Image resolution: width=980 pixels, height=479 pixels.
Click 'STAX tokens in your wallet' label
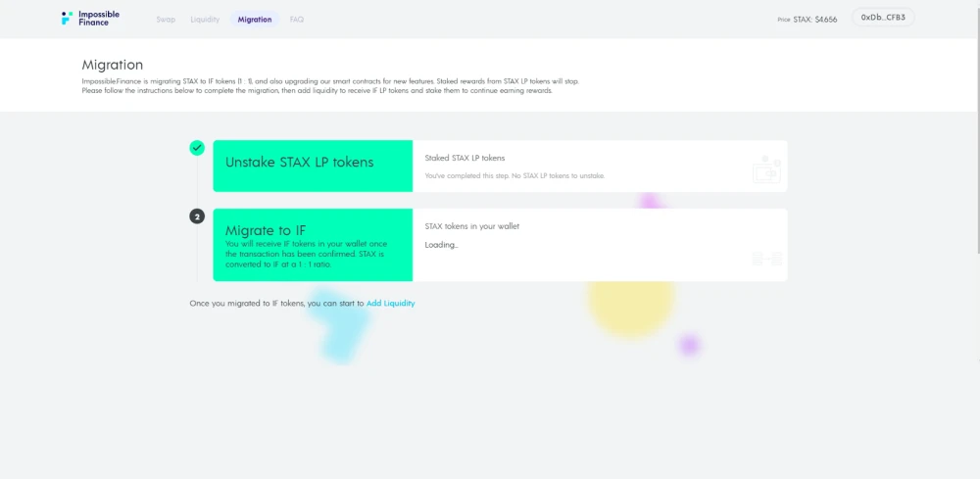pyautogui.click(x=472, y=226)
